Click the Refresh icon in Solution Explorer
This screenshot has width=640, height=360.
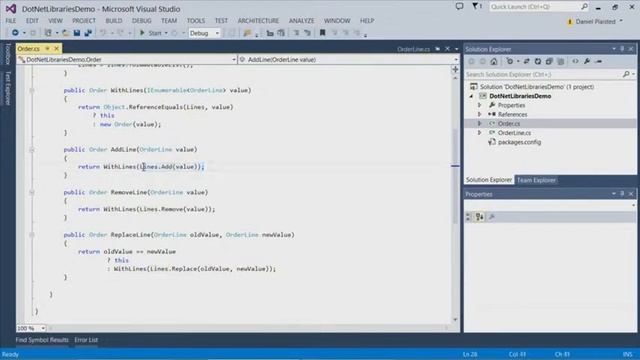(x=538, y=61)
